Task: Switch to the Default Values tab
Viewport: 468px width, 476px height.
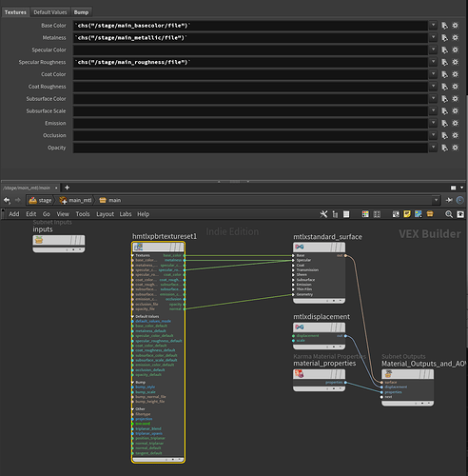Action: click(50, 12)
